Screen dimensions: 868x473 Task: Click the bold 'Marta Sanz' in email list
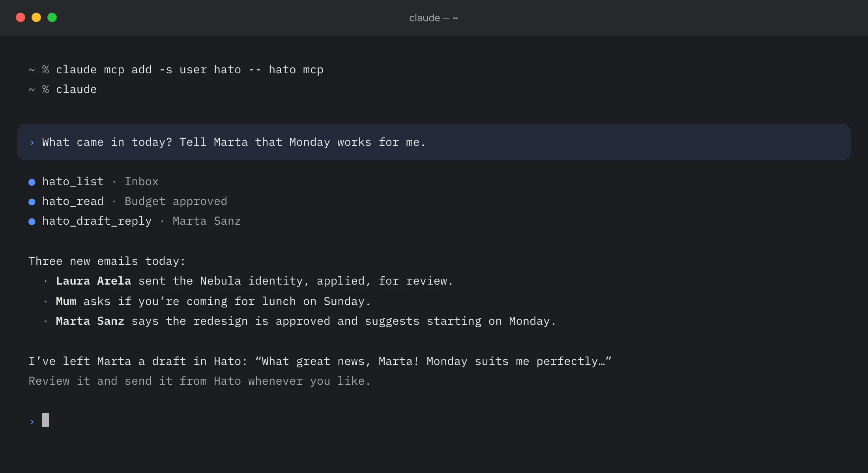tap(90, 321)
